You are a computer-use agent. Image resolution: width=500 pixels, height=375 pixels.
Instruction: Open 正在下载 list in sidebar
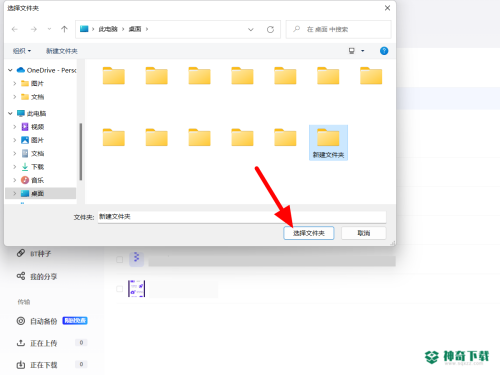37,365
